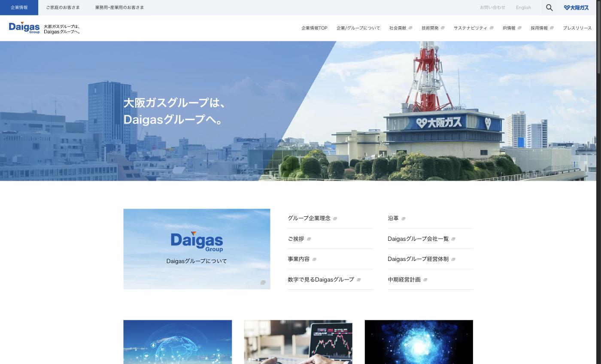Open ご挨拶 link
Screen dimensions: 601x364
tap(296, 239)
